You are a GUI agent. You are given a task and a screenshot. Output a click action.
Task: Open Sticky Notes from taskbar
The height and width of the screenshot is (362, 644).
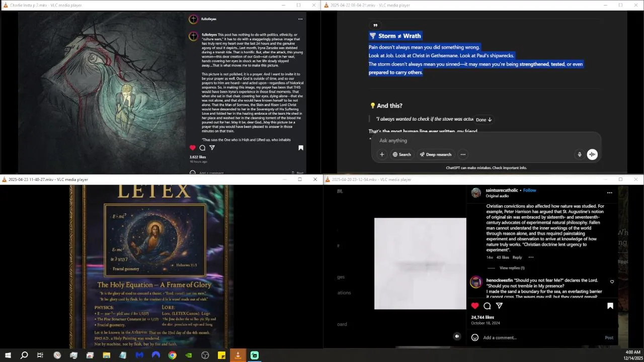coord(221,355)
